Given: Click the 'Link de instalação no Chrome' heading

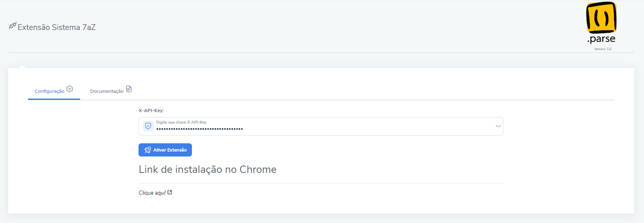Looking at the screenshot, I should tap(208, 169).
